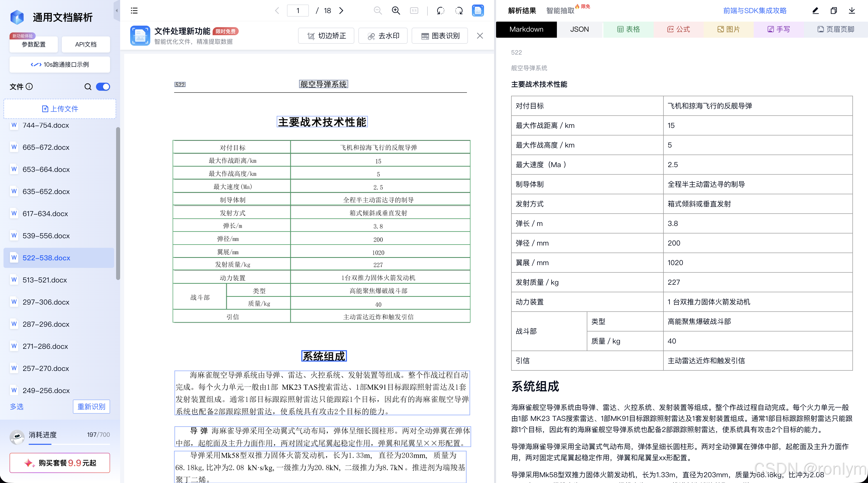Click the 消耗进度 progress bar
This screenshot has width=868, height=483.
pyautogui.click(x=69, y=444)
